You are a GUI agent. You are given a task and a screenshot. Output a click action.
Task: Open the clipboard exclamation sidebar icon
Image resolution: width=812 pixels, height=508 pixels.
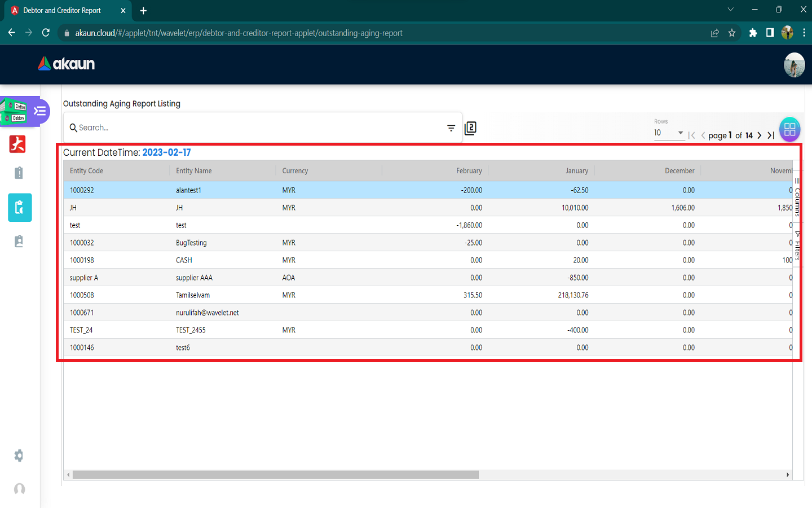[x=19, y=173]
